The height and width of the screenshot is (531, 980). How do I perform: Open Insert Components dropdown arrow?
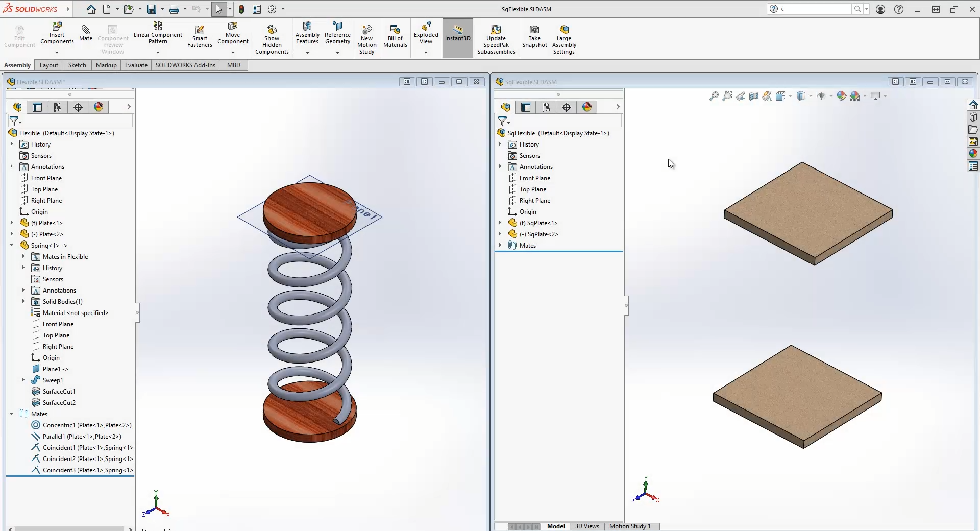pyautogui.click(x=57, y=53)
